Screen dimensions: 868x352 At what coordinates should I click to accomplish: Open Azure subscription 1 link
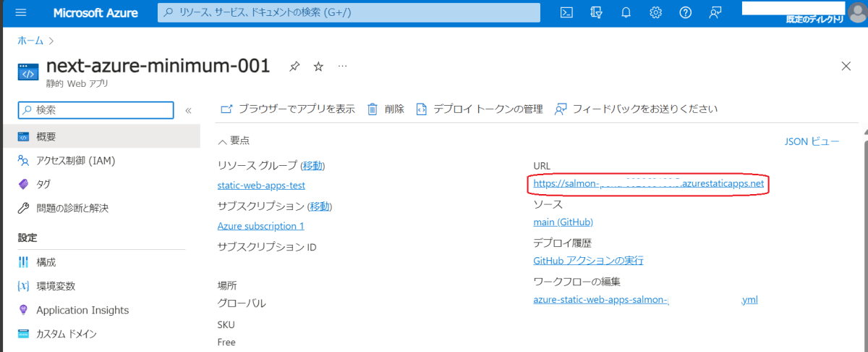[x=260, y=226]
